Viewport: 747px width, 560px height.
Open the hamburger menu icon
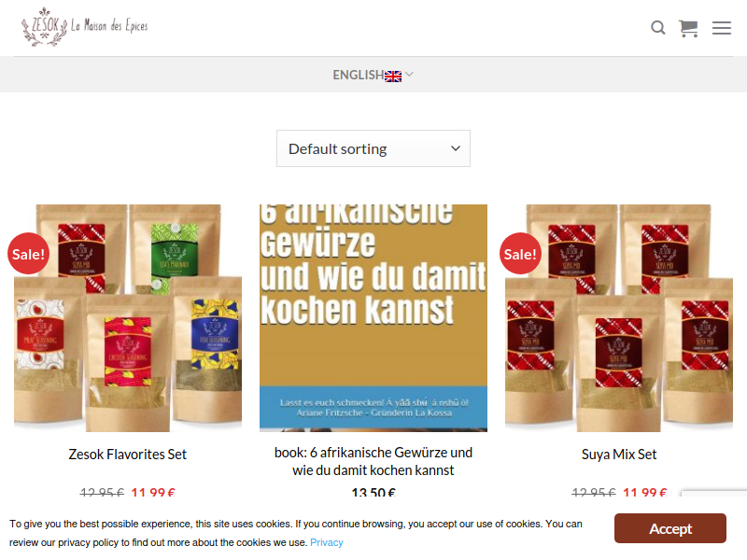coord(722,28)
